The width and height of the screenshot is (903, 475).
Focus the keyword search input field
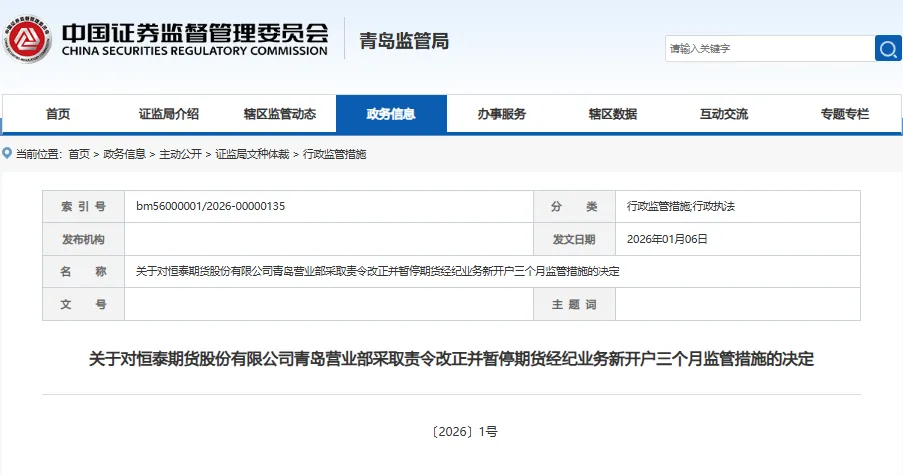click(770, 48)
